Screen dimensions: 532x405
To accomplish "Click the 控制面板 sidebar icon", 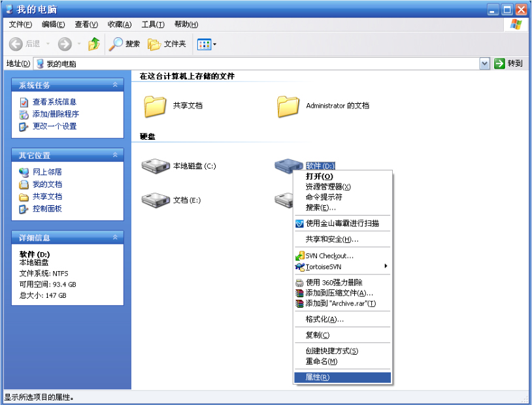I will 24,209.
